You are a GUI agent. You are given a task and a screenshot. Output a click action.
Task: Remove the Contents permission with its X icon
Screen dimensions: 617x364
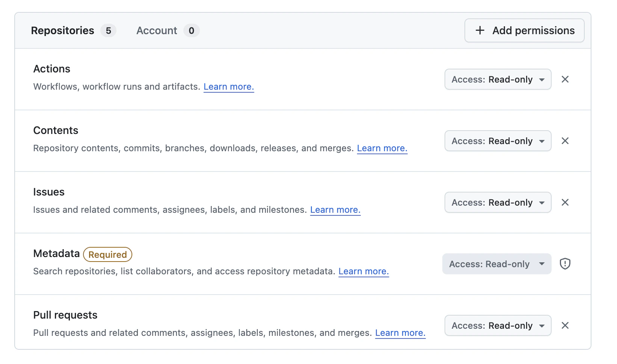point(565,141)
